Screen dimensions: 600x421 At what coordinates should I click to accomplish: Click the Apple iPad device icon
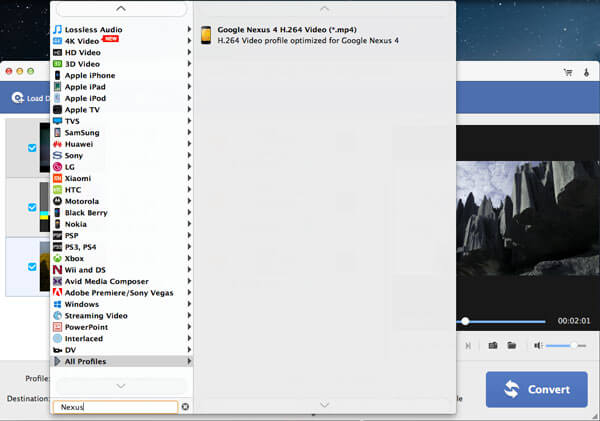(57, 86)
